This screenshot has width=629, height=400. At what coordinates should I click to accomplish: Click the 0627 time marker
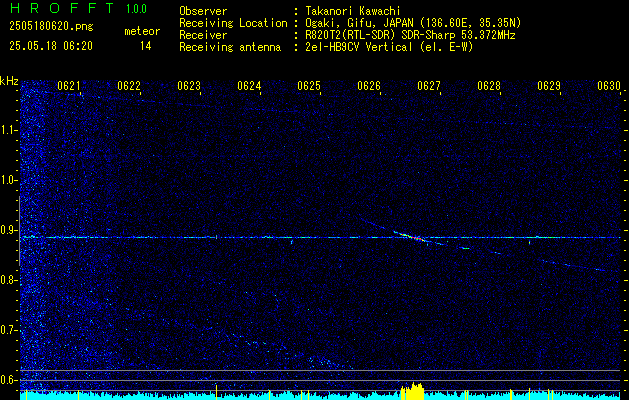point(429,85)
